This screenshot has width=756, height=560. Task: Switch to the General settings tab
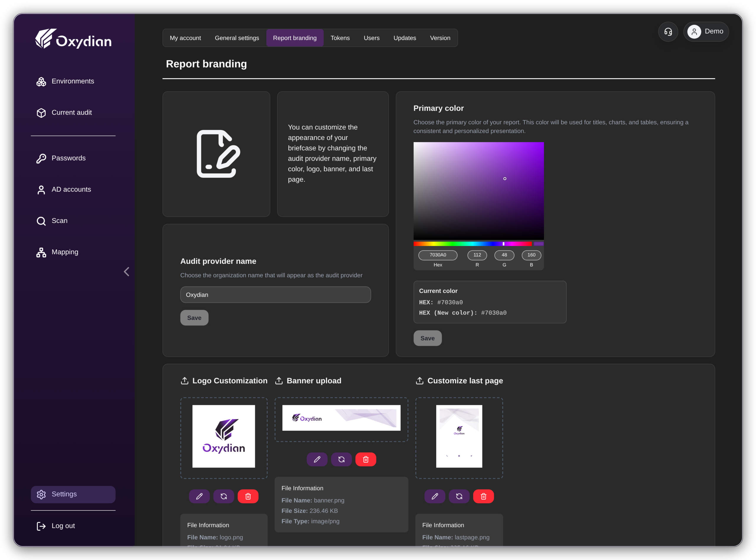tap(237, 38)
